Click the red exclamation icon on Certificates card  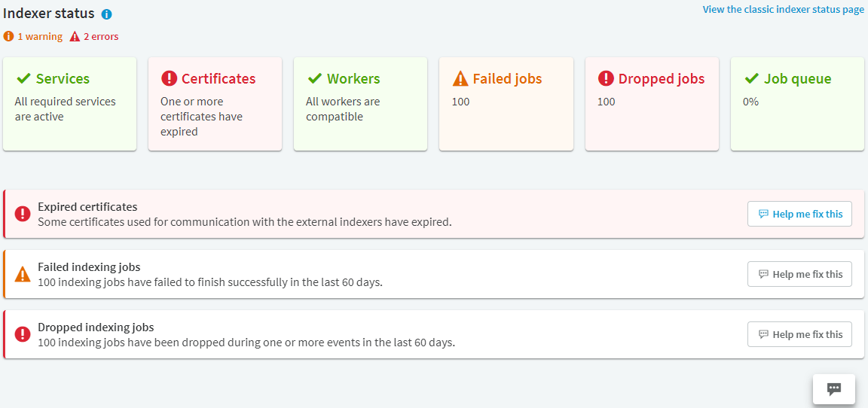169,78
